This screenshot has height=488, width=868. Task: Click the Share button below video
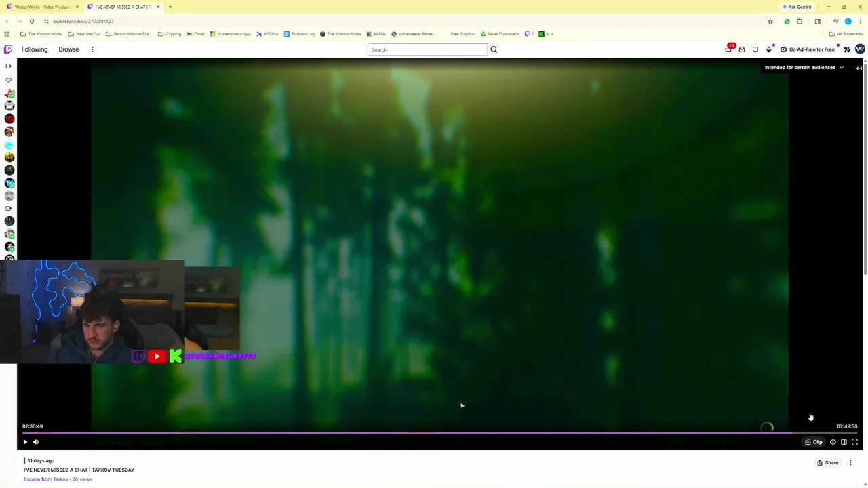[827, 462]
